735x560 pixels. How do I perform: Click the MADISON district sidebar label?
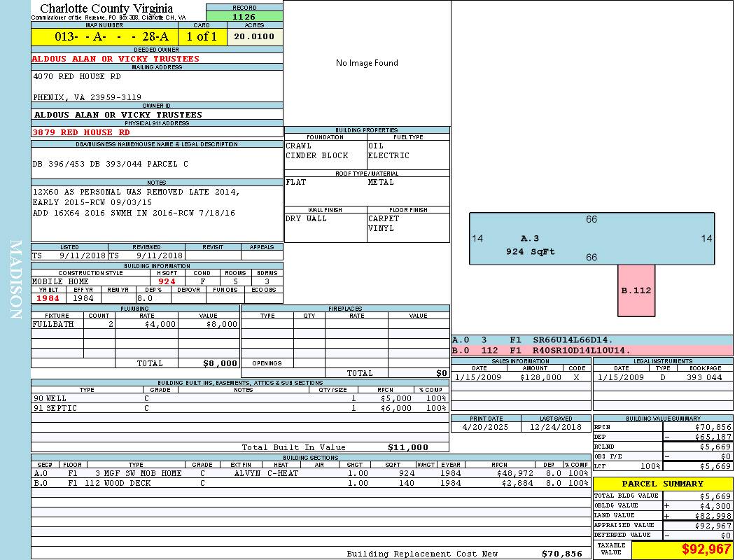click(15, 280)
